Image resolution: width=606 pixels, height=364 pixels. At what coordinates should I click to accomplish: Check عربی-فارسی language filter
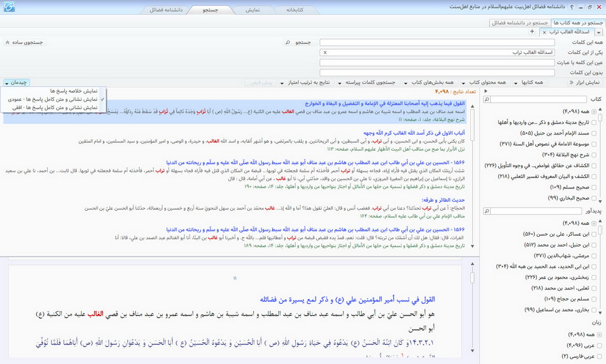pyautogui.click(x=599, y=356)
